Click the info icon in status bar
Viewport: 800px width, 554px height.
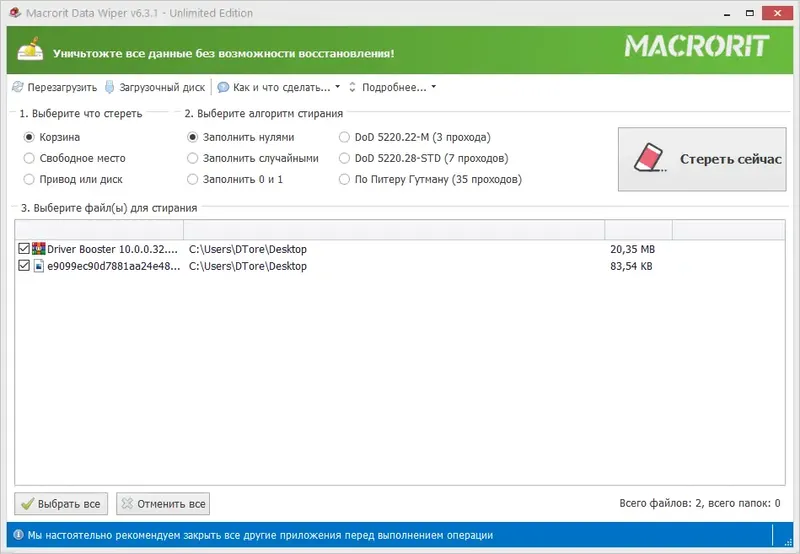pos(18,535)
